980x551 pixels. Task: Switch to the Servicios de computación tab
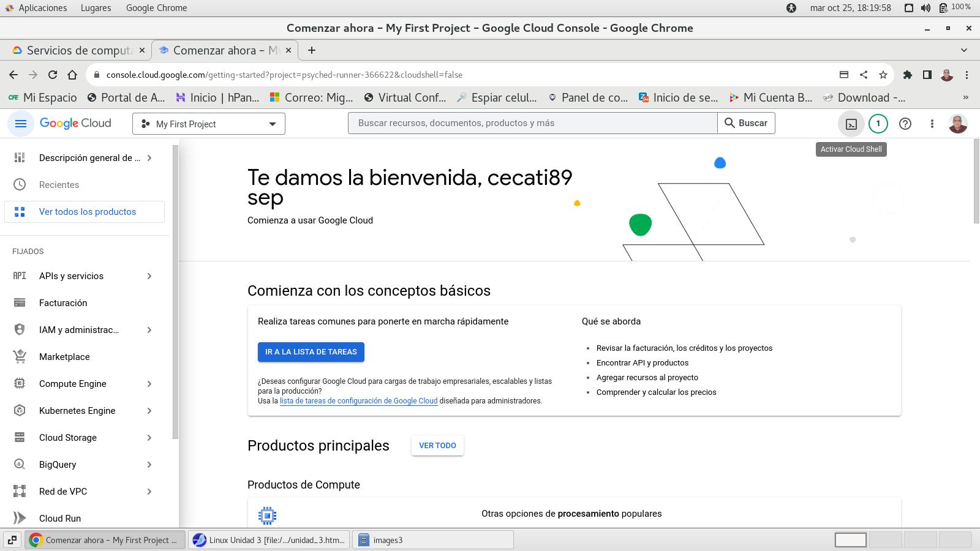pos(78,50)
